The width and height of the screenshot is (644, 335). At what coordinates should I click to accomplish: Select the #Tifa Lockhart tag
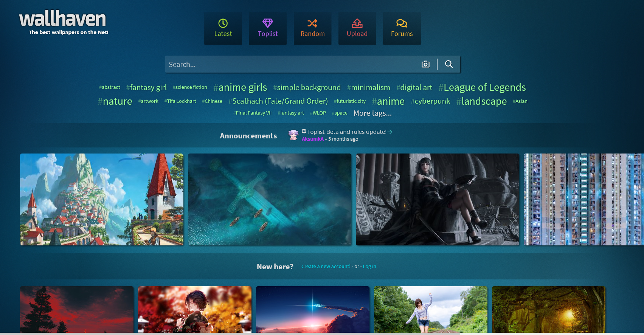tap(180, 101)
